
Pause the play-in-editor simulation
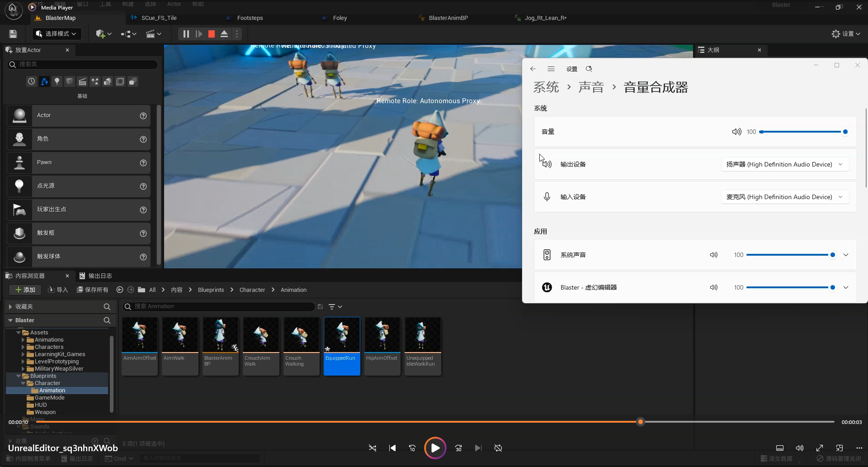click(186, 34)
